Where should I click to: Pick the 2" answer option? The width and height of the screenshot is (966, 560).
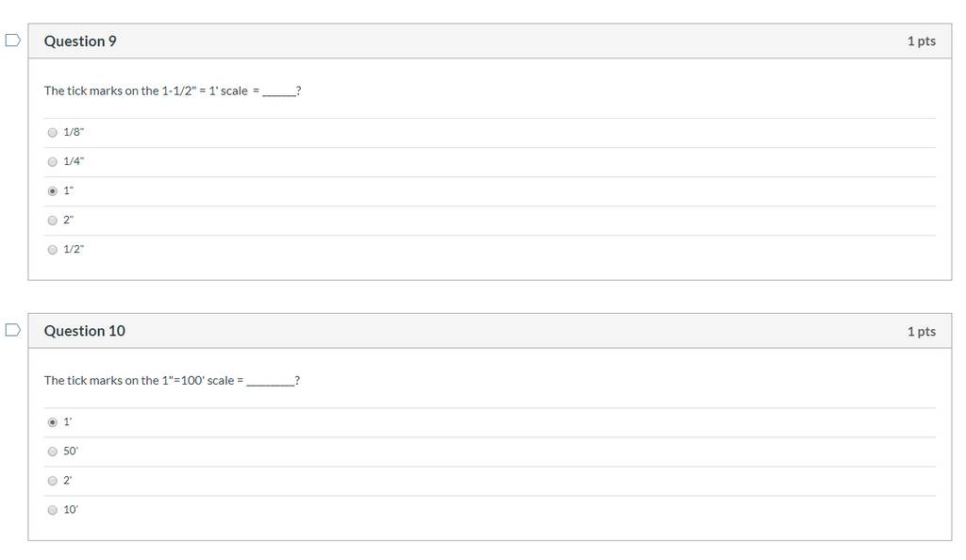53,221
